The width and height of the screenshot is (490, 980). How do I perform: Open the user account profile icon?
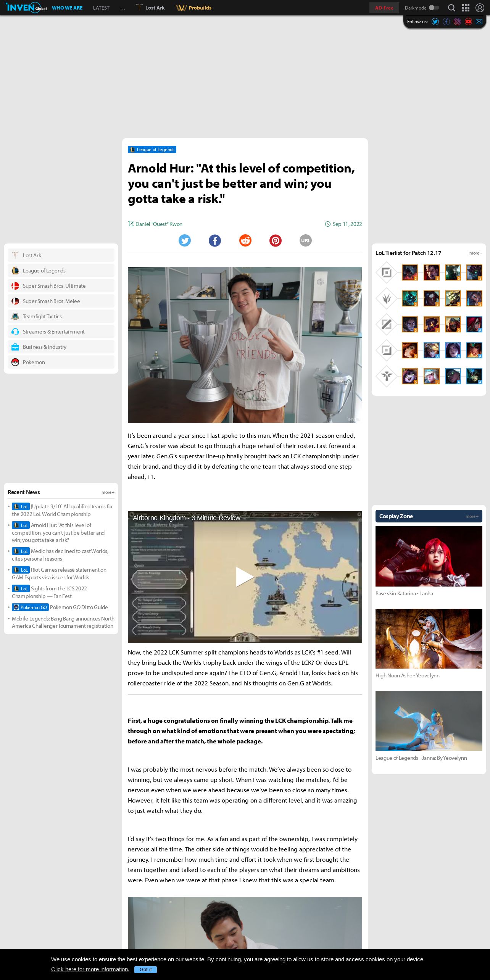coord(480,8)
